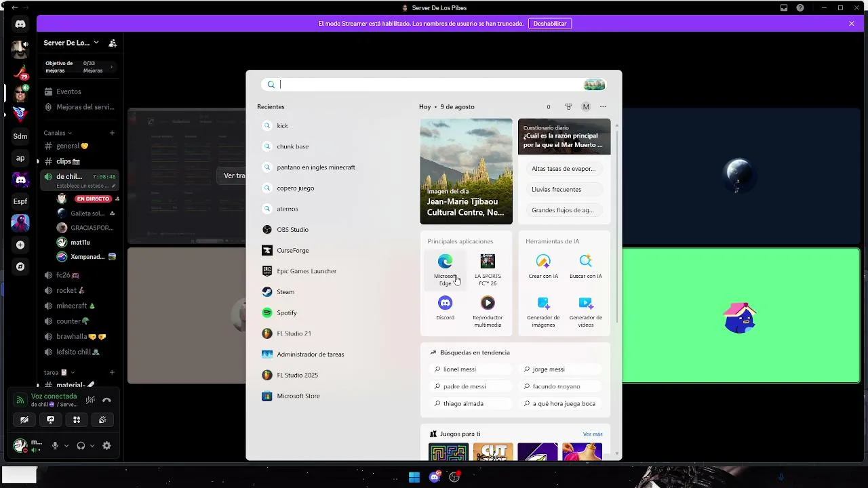
Task: Invite people to the server icon
Action: pos(113,43)
